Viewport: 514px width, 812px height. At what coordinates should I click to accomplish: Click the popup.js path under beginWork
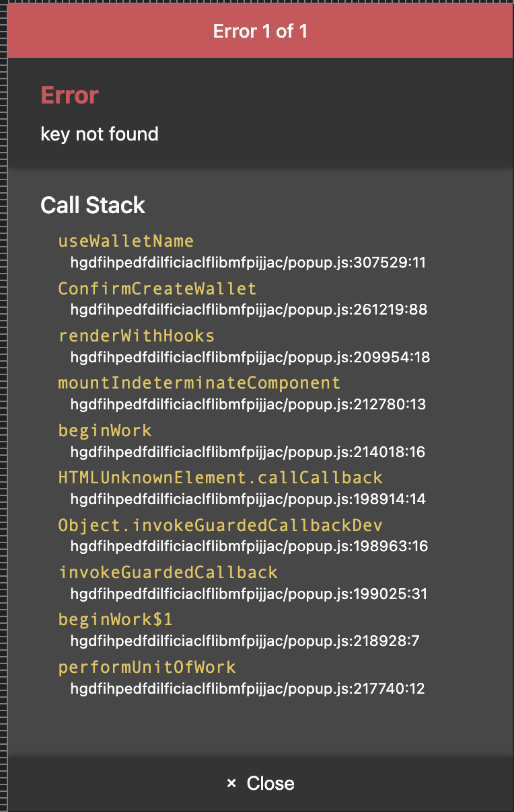[248, 452]
